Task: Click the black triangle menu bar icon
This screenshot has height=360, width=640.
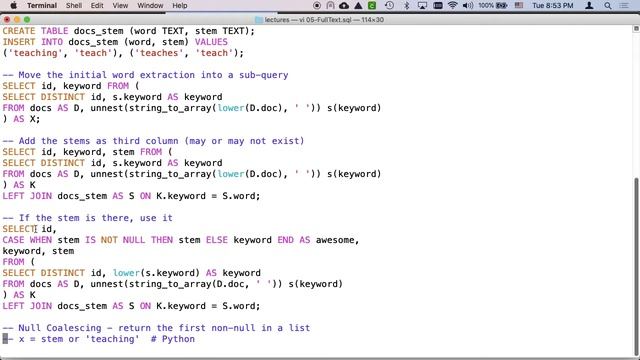Action: [358, 5]
